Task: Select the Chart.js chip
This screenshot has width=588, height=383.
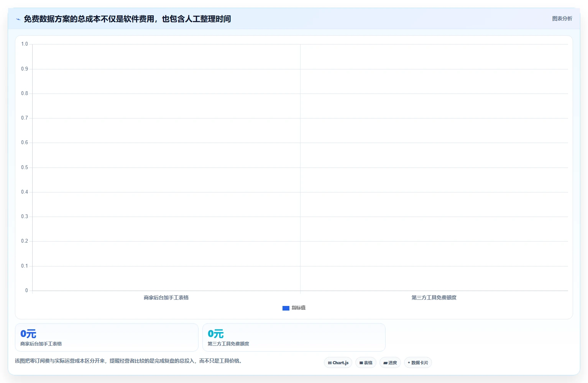Action: click(338, 363)
